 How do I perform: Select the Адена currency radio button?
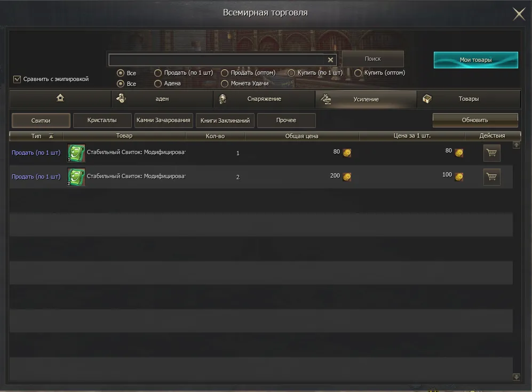tap(158, 83)
